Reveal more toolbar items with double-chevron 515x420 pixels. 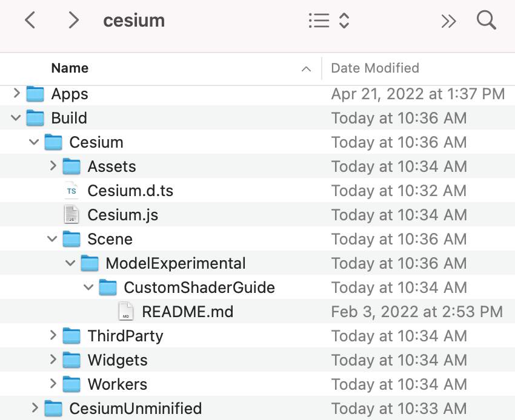(448, 20)
